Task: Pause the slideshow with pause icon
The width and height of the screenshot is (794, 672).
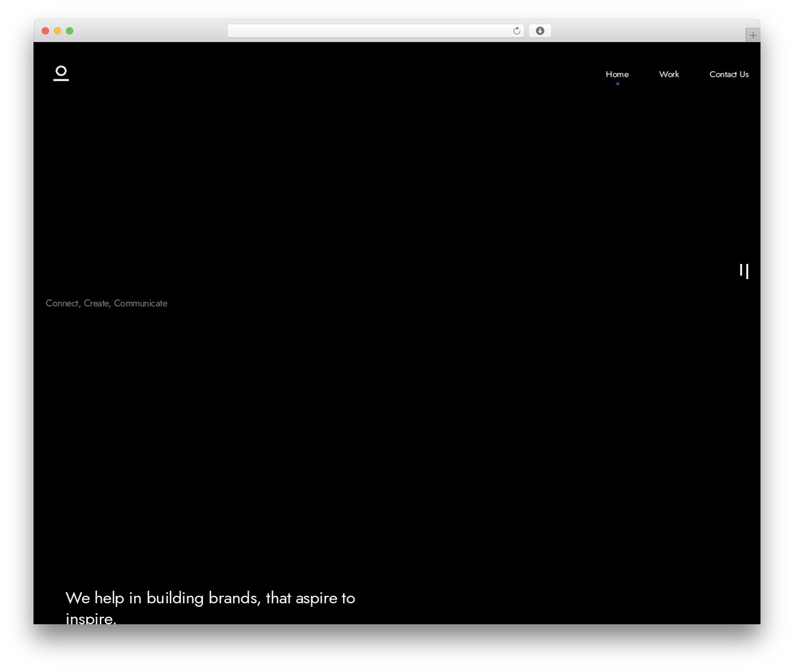Action: tap(744, 271)
